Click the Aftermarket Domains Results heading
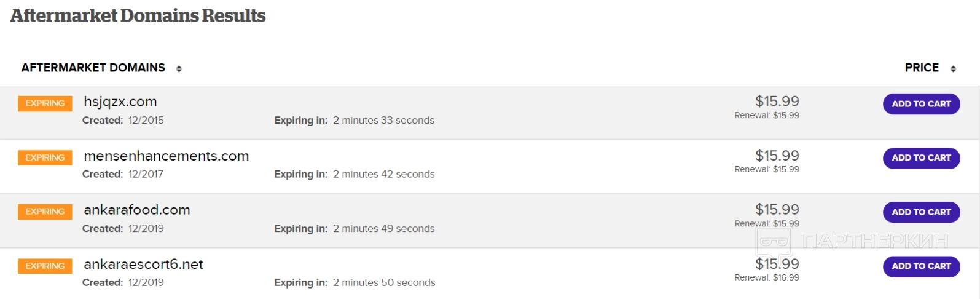This screenshot has height=299, width=980. click(138, 15)
